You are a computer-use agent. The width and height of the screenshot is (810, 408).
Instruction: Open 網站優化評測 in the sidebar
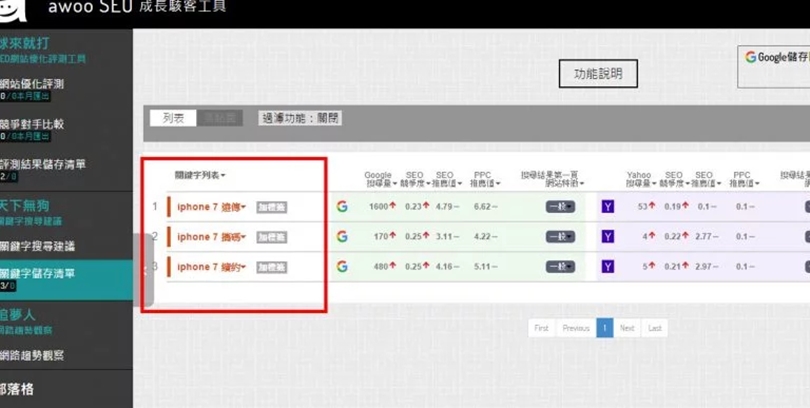point(66,90)
